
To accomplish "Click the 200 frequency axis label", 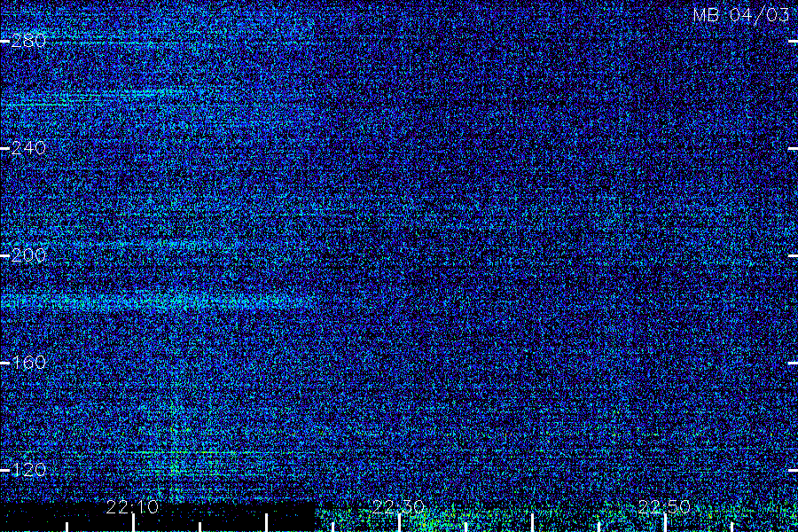I will [28, 255].
